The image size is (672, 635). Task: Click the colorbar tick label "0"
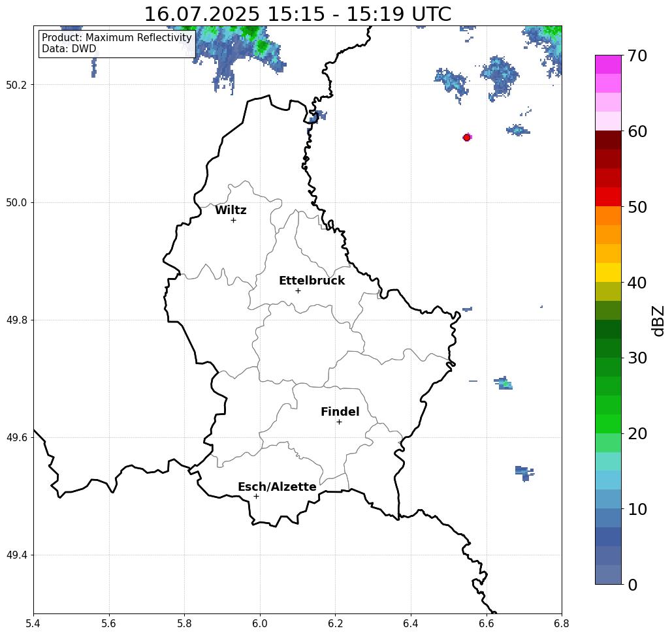point(633,585)
